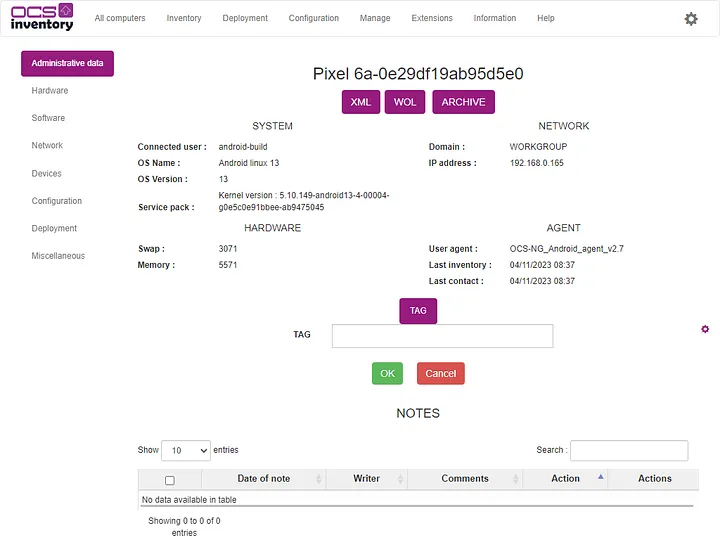Screen dimensions: 720x540
Task: Click the purple TAG button
Action: point(418,311)
